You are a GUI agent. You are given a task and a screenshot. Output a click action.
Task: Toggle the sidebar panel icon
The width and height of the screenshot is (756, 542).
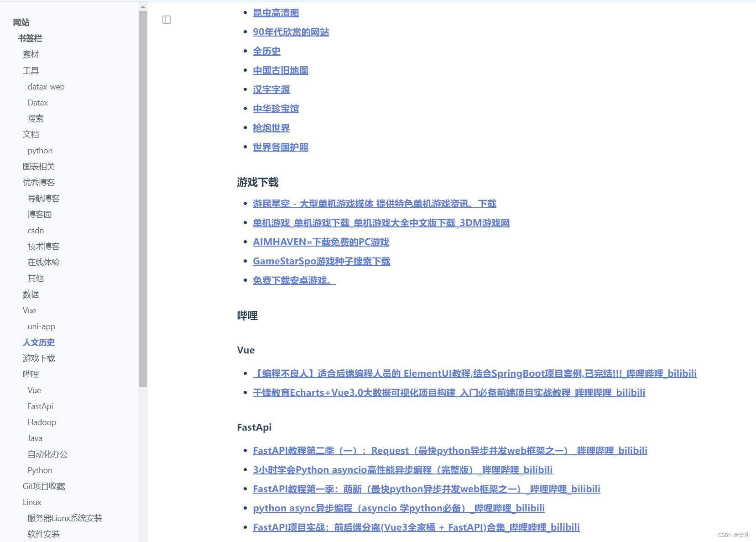click(x=167, y=20)
